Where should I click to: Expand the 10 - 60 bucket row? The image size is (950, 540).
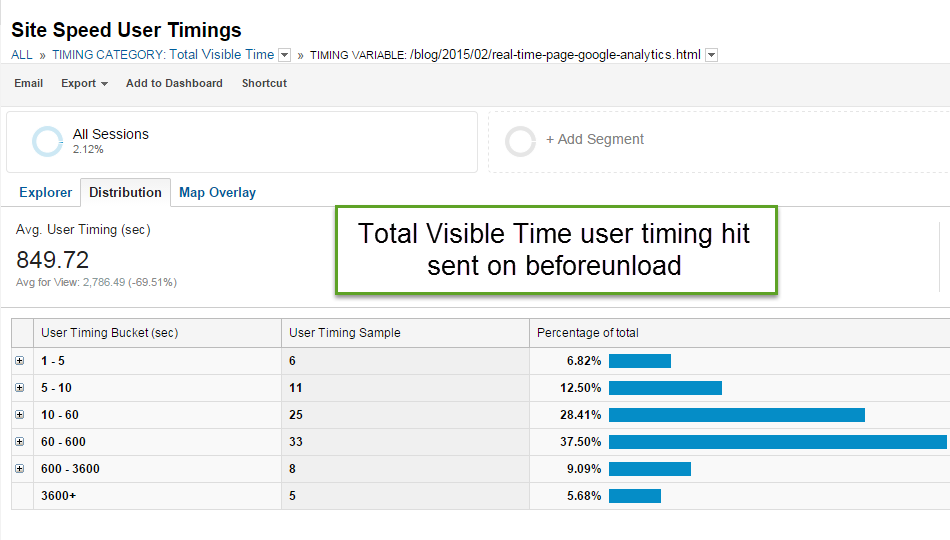click(19, 415)
